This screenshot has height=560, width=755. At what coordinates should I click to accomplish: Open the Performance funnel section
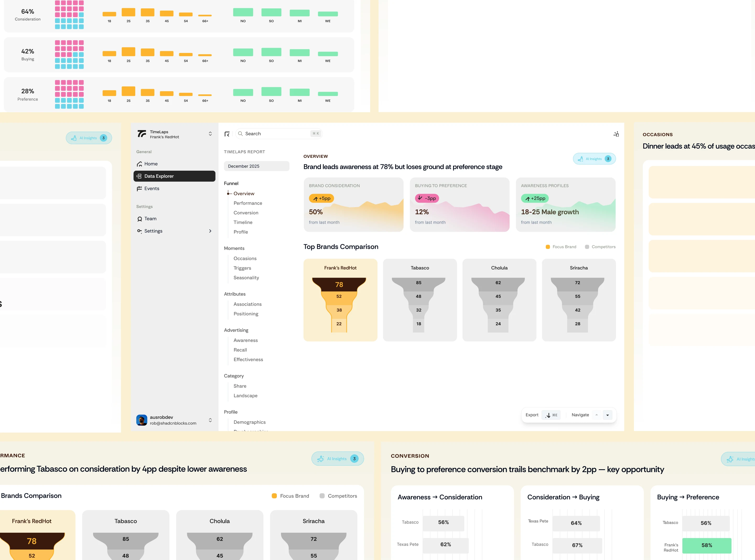pos(248,203)
